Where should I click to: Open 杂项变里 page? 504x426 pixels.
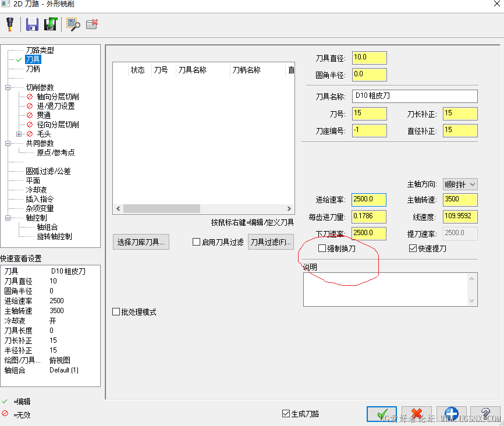(x=40, y=209)
